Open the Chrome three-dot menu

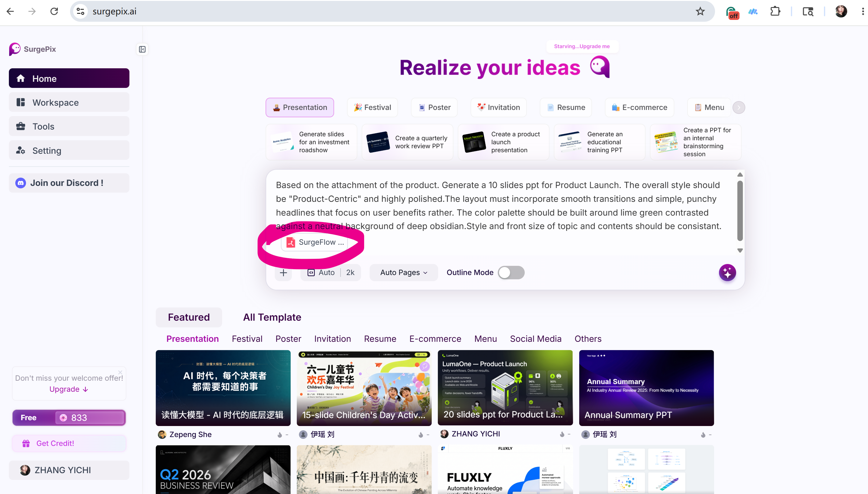[x=862, y=11]
